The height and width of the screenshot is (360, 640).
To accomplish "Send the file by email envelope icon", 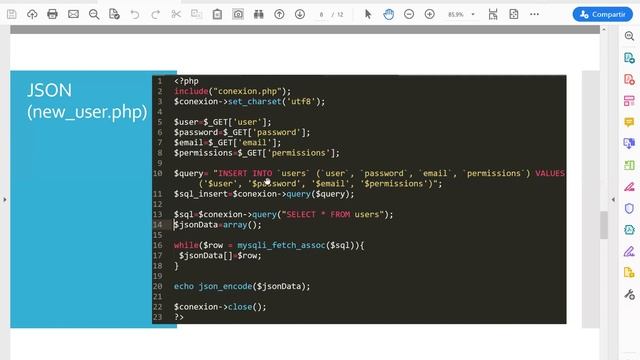I will 73,14.
